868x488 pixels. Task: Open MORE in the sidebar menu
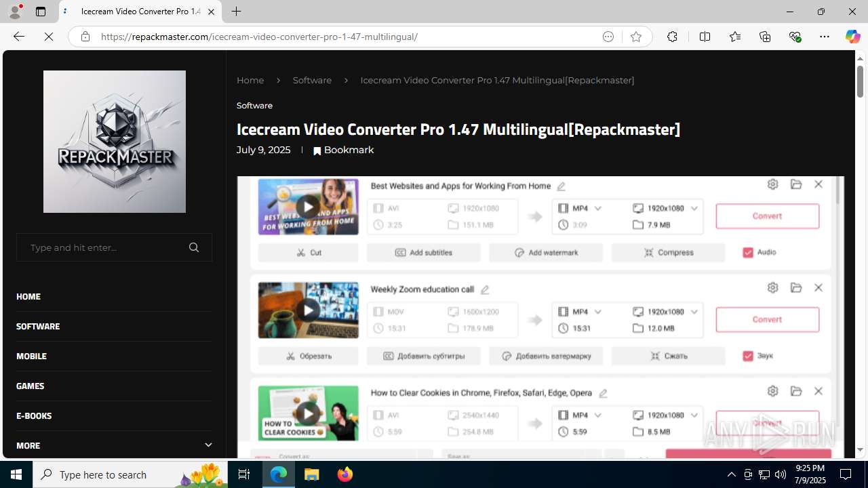coord(28,445)
